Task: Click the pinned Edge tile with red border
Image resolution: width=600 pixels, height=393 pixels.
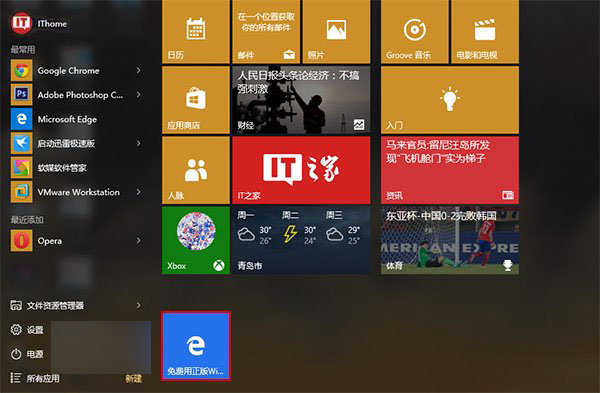Action: [196, 346]
